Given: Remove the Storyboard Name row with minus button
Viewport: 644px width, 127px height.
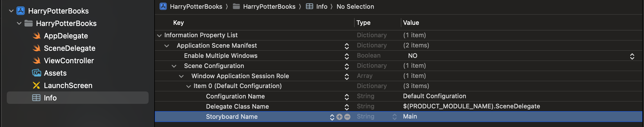Looking at the screenshot, I should 347,117.
